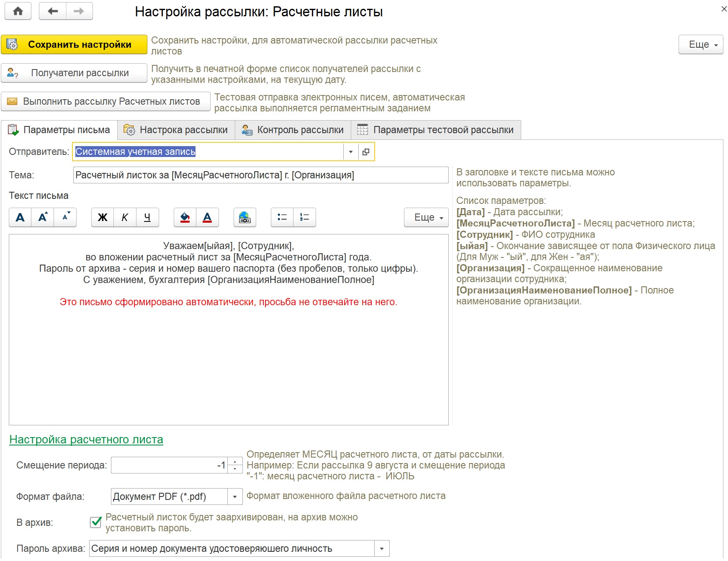Edit the Тема subject field
728x561 pixels.
261,175
